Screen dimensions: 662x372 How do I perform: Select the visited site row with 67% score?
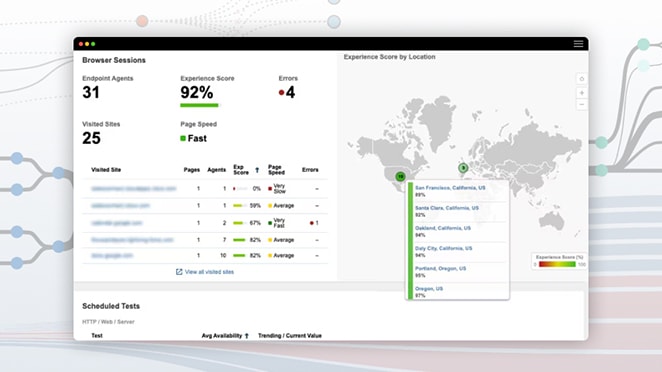click(205, 223)
